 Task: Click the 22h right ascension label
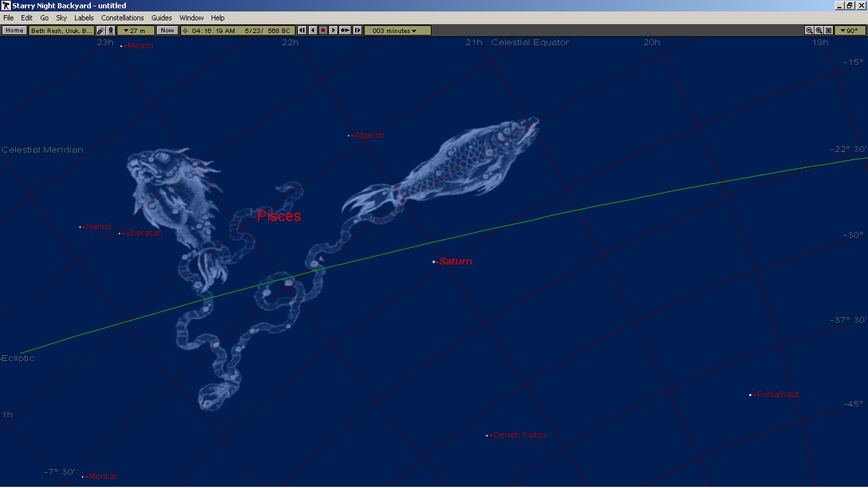pyautogui.click(x=290, y=43)
